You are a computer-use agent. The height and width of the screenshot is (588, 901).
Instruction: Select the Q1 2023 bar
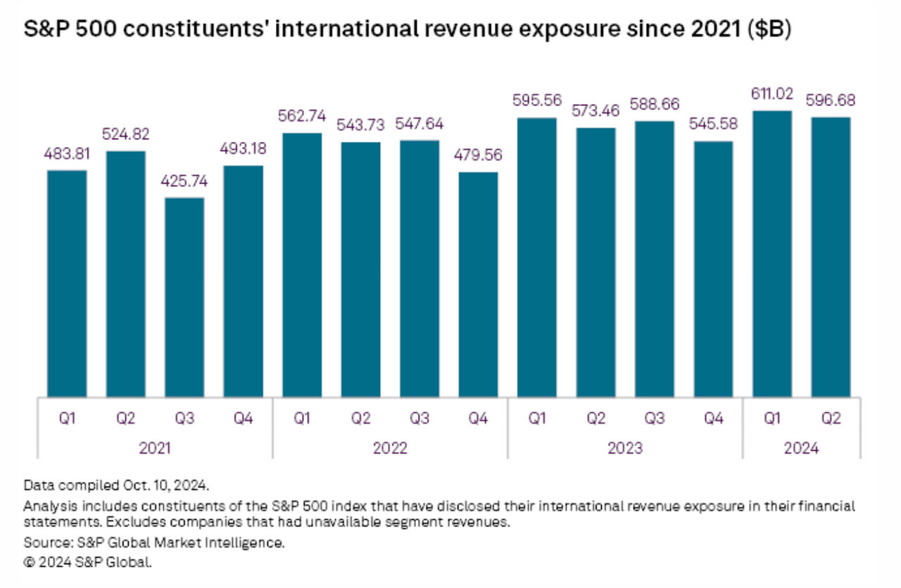click(x=537, y=257)
